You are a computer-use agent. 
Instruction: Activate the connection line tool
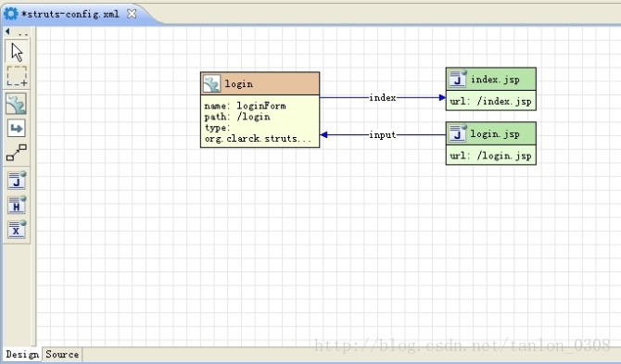coord(17,153)
